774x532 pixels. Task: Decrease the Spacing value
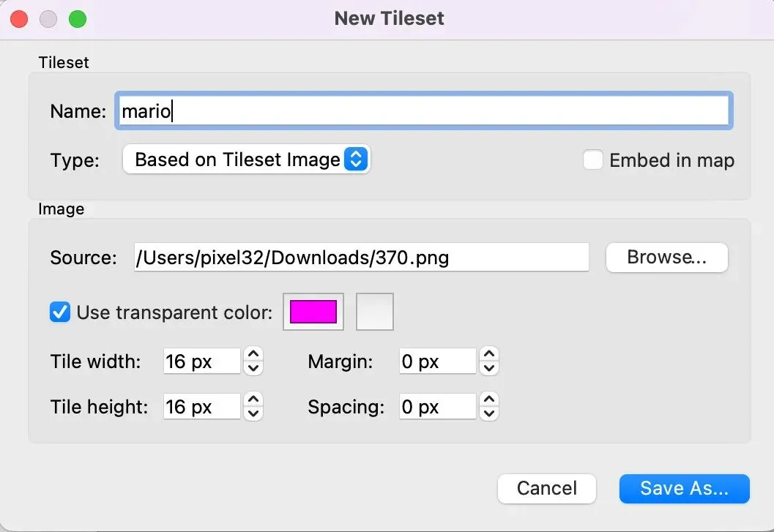[489, 413]
